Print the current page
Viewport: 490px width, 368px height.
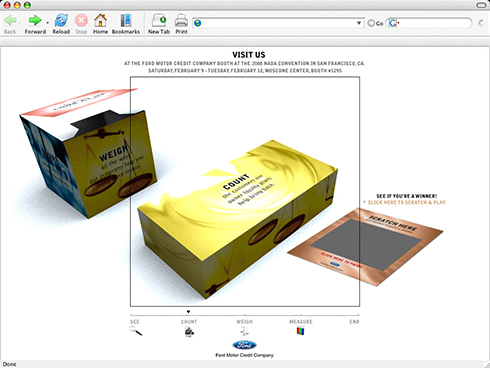[181, 24]
